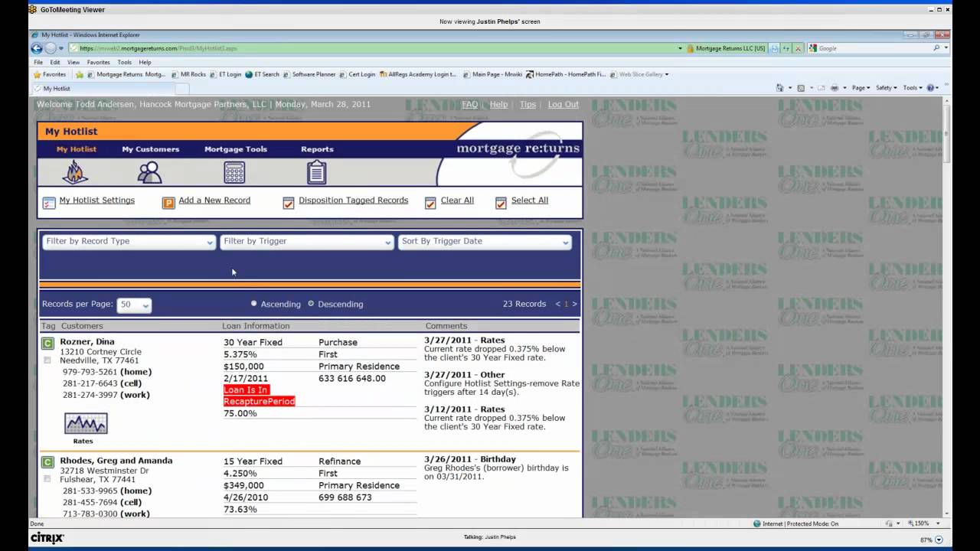Click the Stop (X) icon in address bar
The image size is (980, 551).
tap(798, 48)
